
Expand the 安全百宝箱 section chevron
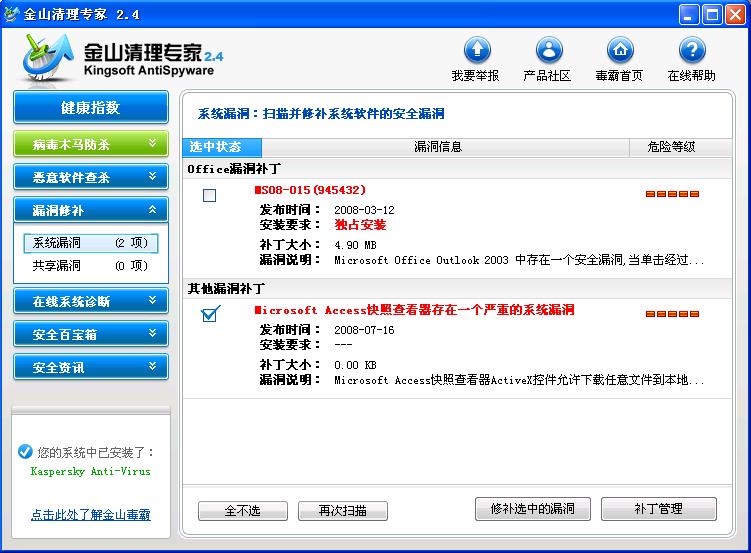[x=152, y=333]
